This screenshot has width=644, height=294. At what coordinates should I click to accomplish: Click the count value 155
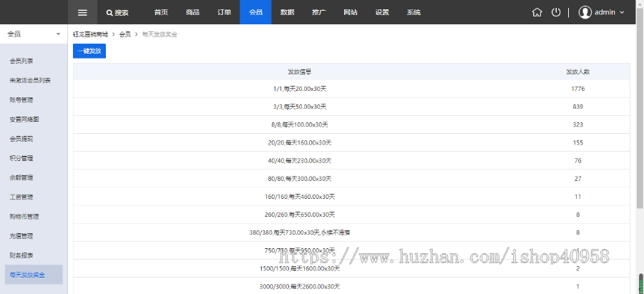578,143
